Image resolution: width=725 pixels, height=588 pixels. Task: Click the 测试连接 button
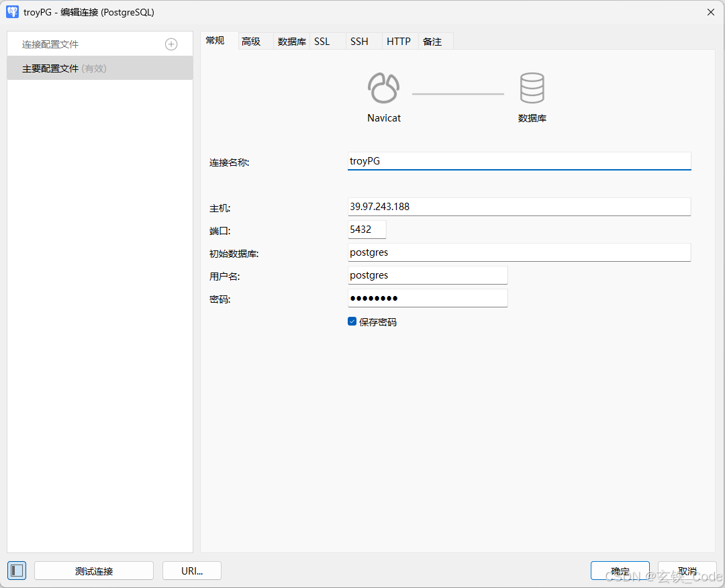[94, 571]
